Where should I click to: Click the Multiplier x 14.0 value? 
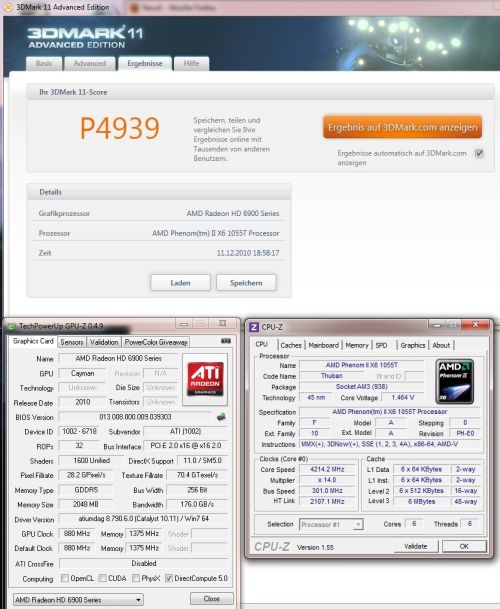[328, 480]
